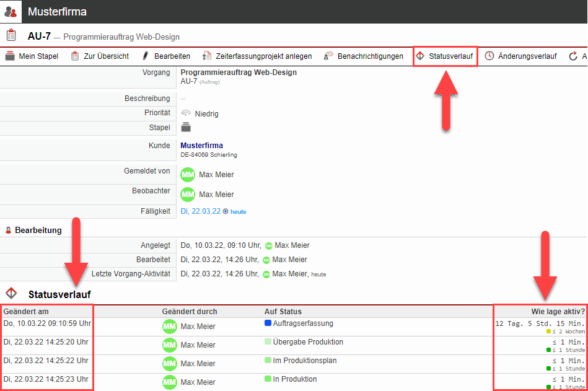Click the Statusverlauf section diamond icon
Screen dimensions: 588x391
pos(11,293)
